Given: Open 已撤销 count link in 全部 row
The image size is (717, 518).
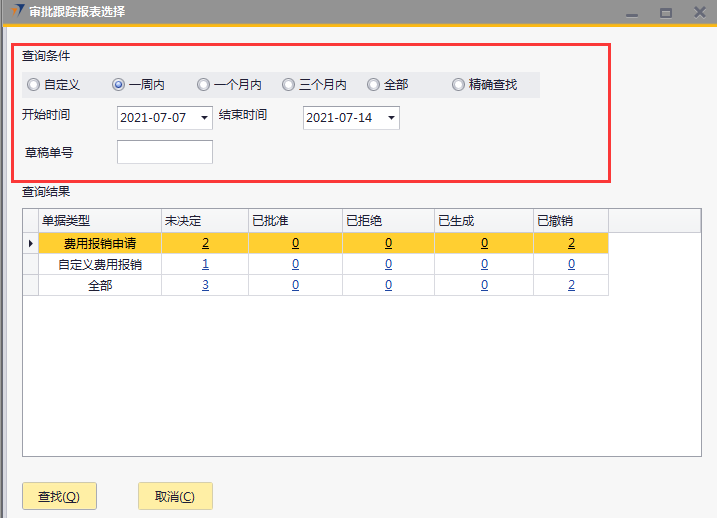Looking at the screenshot, I should [571, 285].
